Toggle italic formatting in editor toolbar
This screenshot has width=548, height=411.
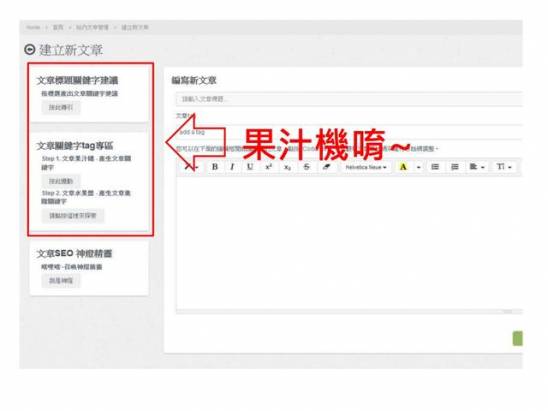coord(232,167)
